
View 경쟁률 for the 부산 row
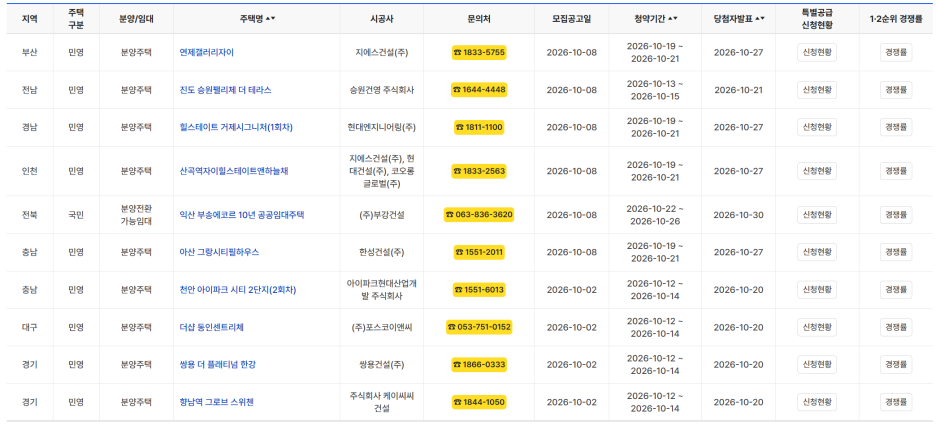point(896,53)
